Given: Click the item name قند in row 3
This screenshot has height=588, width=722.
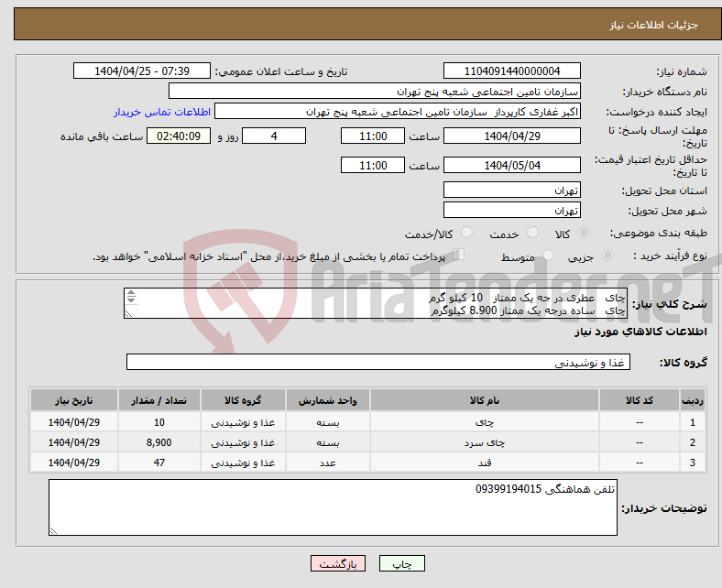Looking at the screenshot, I should pyautogui.click(x=485, y=463).
